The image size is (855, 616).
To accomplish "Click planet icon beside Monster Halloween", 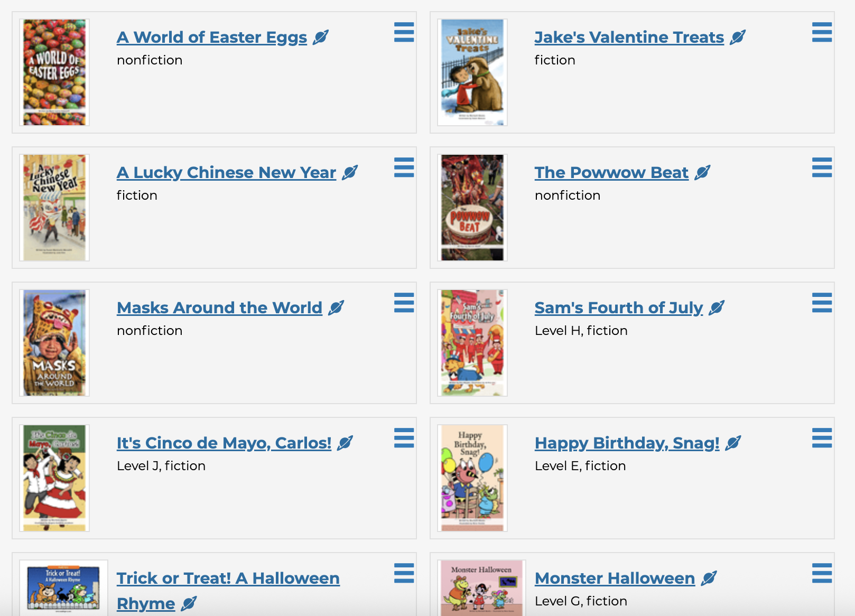I will click(x=709, y=578).
